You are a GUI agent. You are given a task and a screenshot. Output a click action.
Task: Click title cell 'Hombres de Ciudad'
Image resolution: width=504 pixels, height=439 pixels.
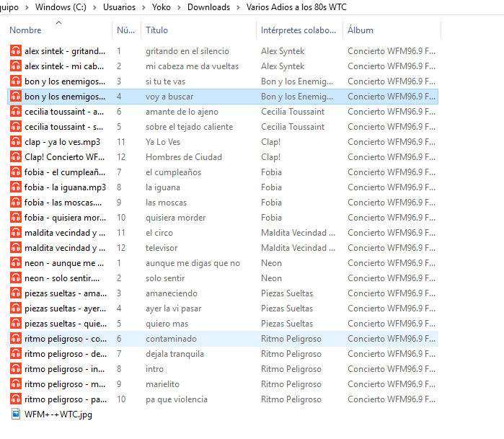(x=184, y=157)
